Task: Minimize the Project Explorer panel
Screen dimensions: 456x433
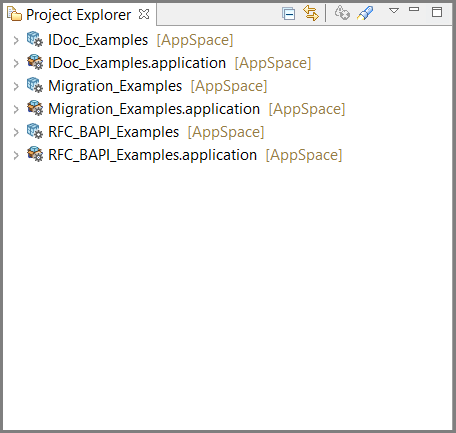Action: (x=414, y=9)
